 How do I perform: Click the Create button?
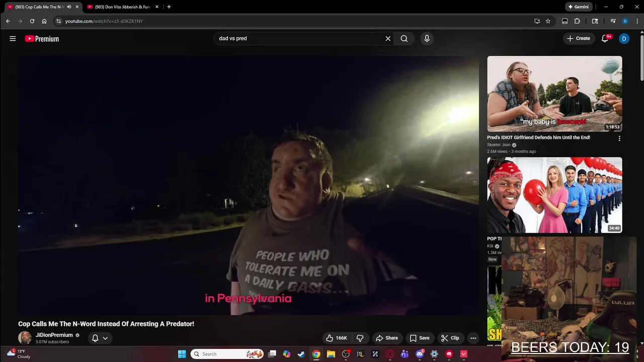coord(578,39)
